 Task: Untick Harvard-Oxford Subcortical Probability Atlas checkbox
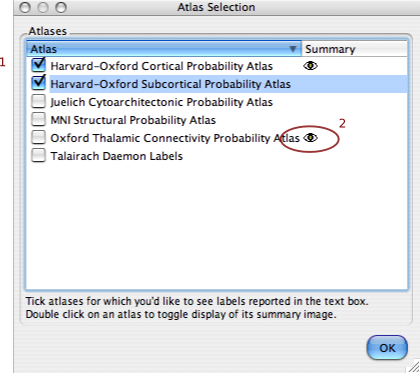[x=39, y=83]
